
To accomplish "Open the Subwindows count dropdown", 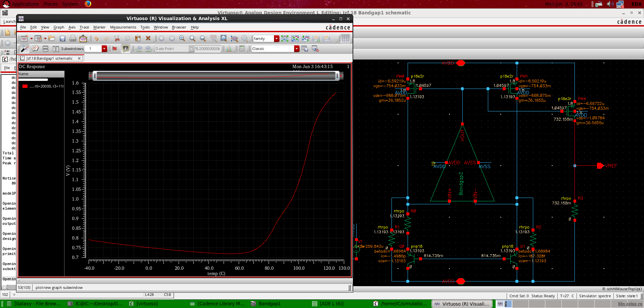I will coord(104,49).
